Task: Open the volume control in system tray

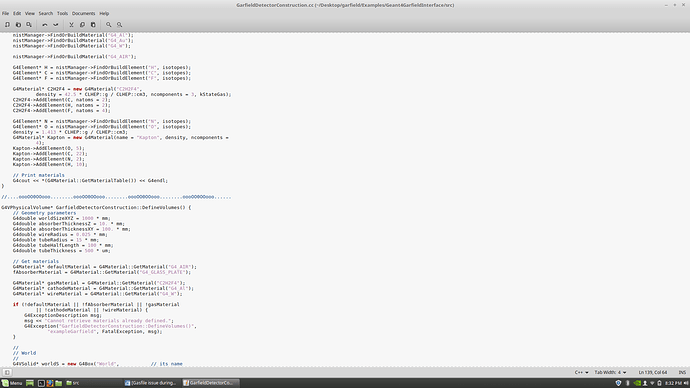Action: click(685, 383)
